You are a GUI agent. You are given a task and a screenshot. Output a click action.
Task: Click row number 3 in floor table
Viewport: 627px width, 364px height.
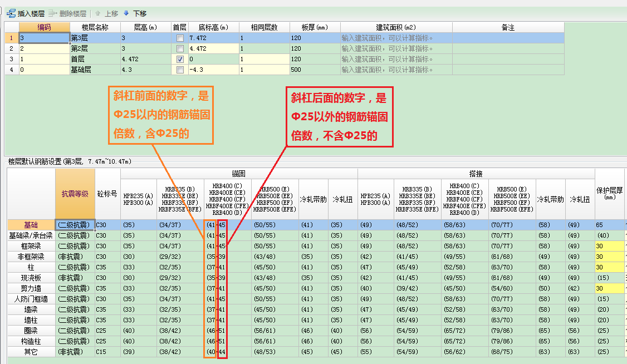(x=12, y=59)
